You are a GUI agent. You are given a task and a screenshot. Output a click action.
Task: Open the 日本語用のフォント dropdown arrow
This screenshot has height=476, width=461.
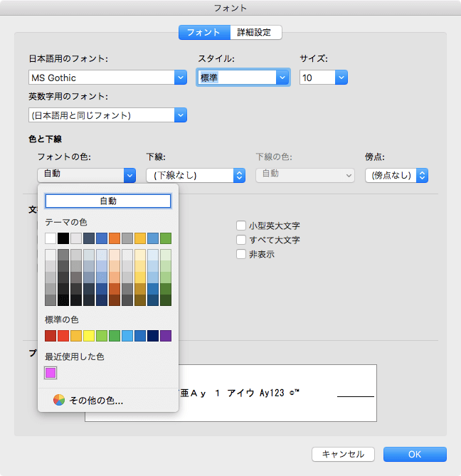180,78
